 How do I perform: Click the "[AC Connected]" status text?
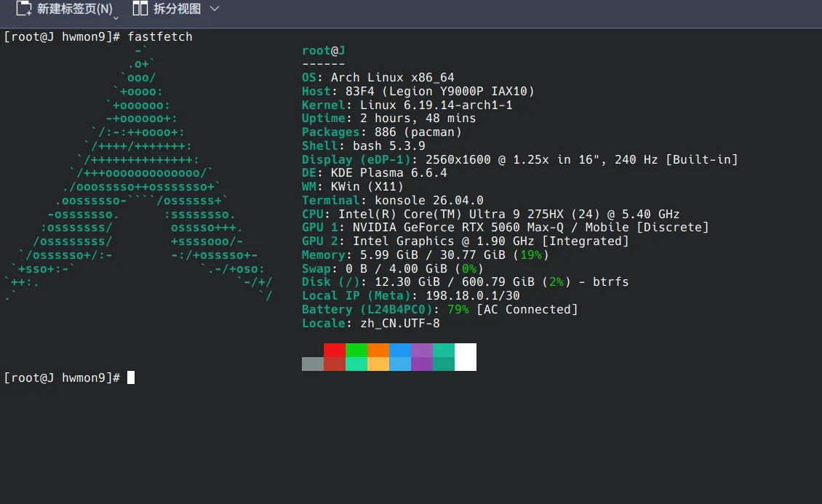click(527, 310)
